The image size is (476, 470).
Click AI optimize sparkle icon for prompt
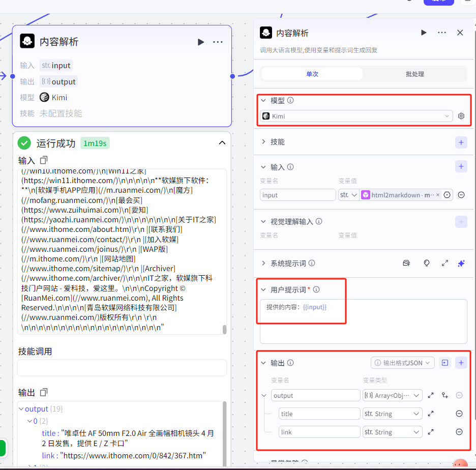tap(461, 263)
